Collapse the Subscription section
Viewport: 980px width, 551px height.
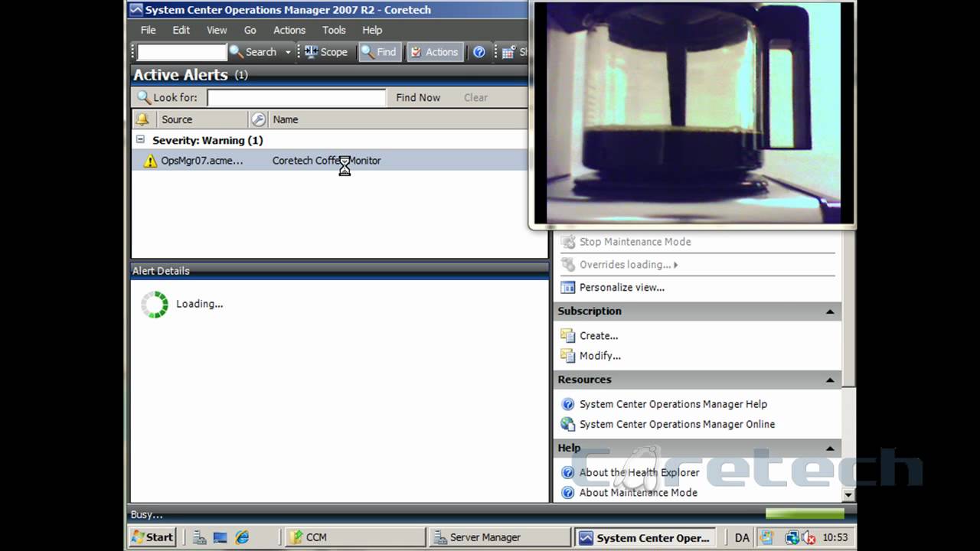tap(830, 311)
